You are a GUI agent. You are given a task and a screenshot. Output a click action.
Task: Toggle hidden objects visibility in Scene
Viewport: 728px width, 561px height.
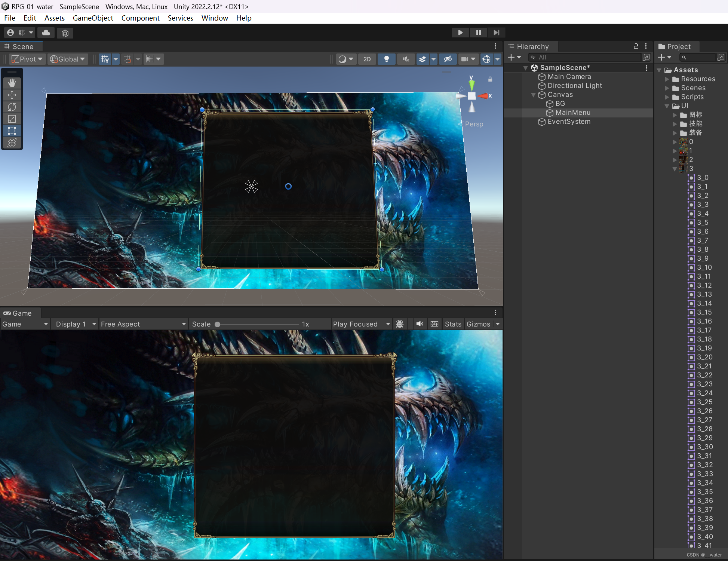coord(448,59)
